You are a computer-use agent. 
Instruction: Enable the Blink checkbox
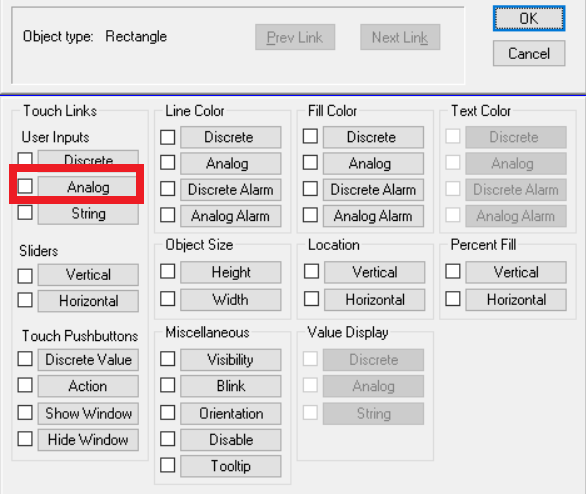pyautogui.click(x=167, y=385)
